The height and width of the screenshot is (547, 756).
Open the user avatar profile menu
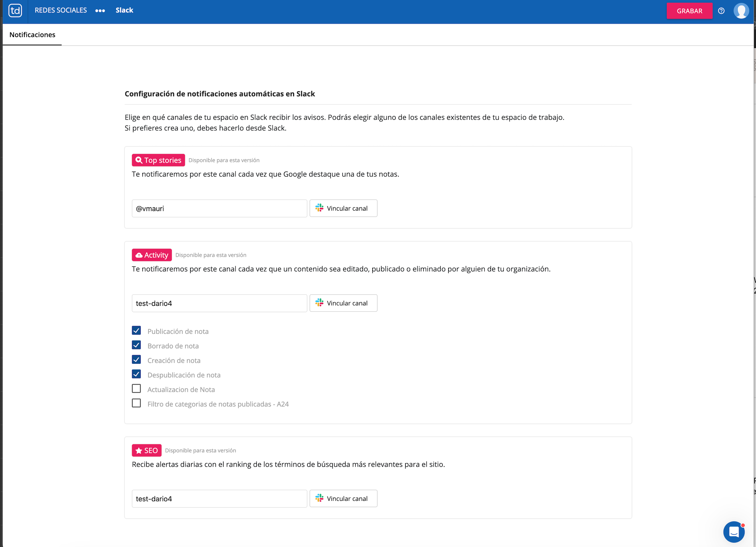click(x=741, y=11)
